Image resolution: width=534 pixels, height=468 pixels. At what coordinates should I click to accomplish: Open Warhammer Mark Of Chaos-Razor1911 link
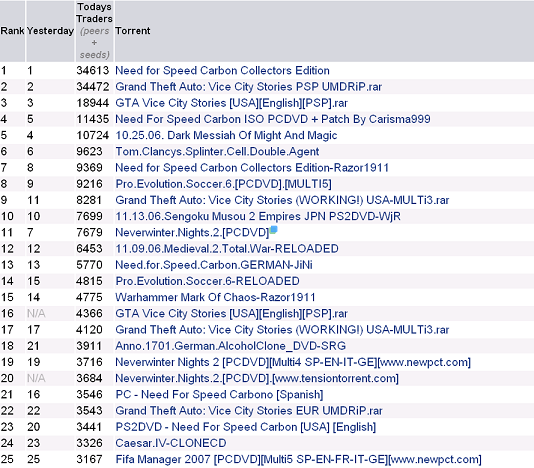215,297
